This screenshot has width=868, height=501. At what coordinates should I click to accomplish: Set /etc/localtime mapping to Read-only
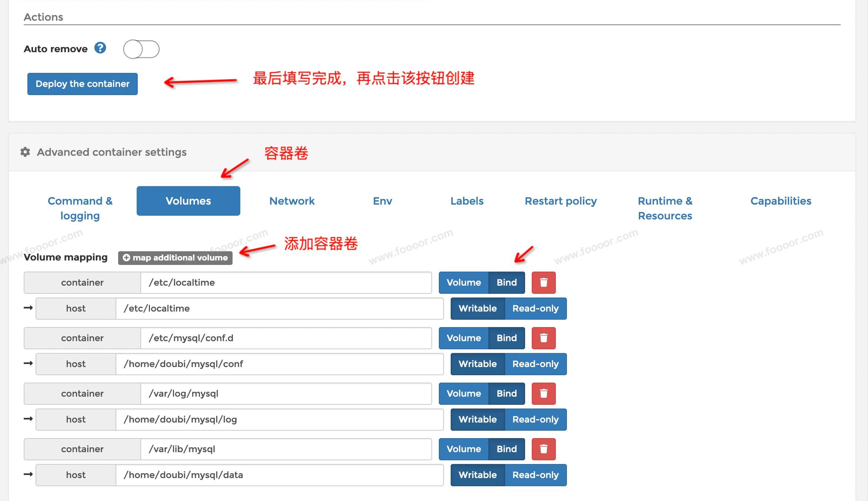(x=535, y=309)
